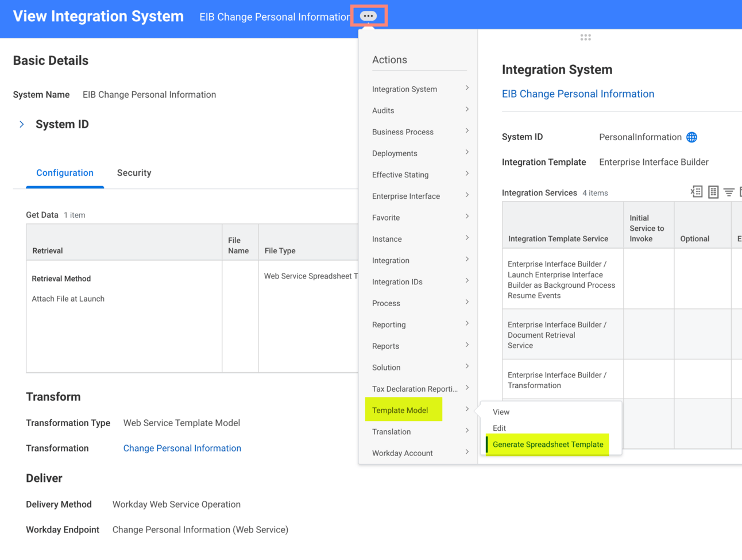Open the Enterprise Interface submenu
This screenshot has height=560, width=742.
(x=420, y=196)
